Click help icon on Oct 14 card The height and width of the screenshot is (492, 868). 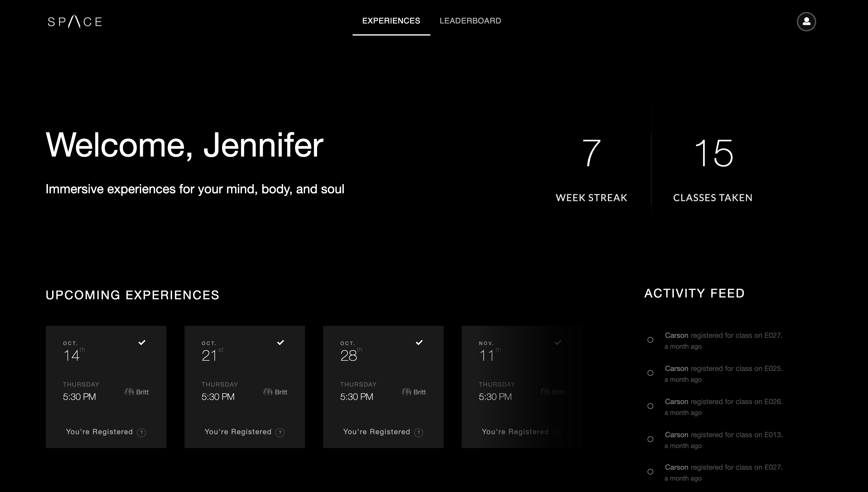[141, 432]
